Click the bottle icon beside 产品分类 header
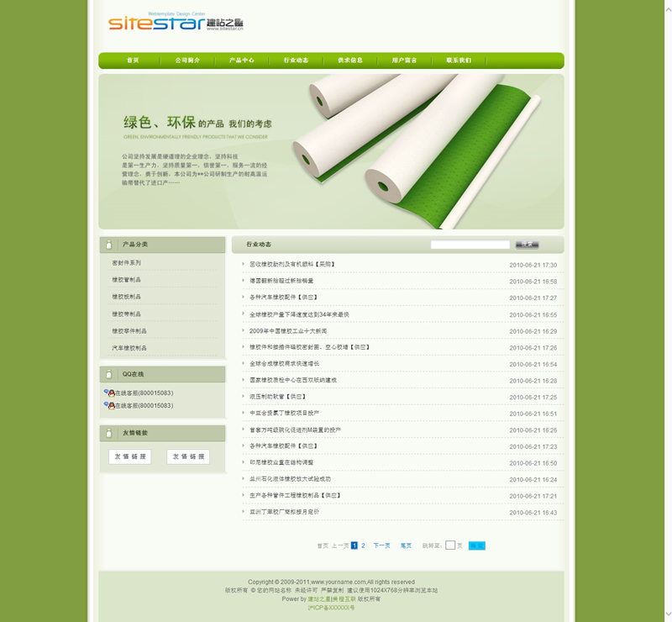Screen dimensions: 672x622 pos(109,245)
